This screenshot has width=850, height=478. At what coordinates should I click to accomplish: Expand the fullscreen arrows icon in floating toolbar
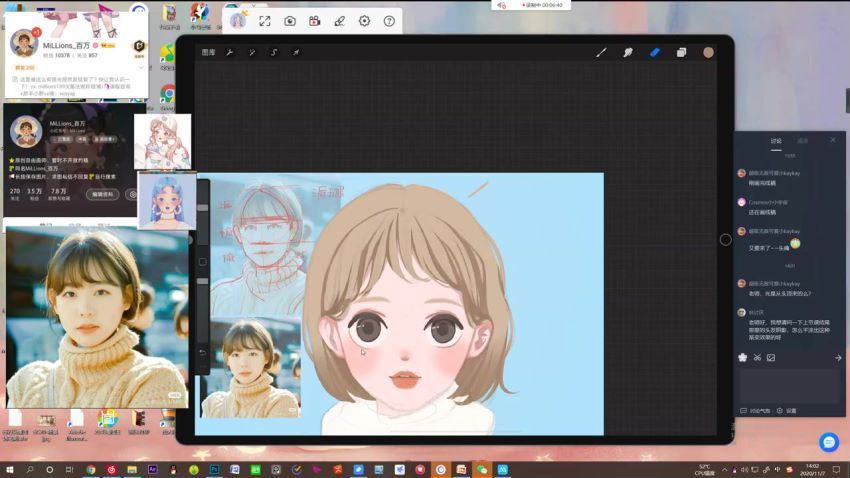pyautogui.click(x=265, y=21)
